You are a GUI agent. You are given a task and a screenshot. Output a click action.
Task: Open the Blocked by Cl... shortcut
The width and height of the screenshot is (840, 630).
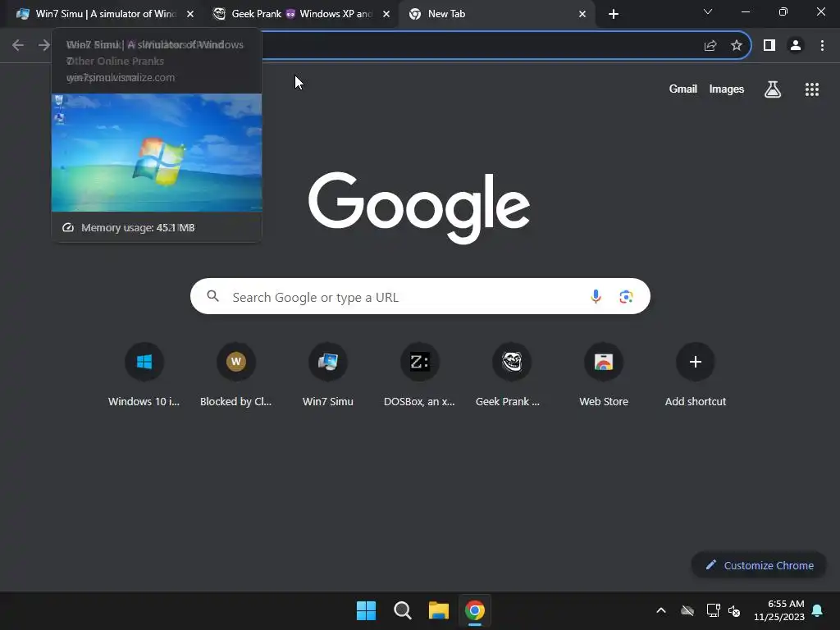coord(235,375)
